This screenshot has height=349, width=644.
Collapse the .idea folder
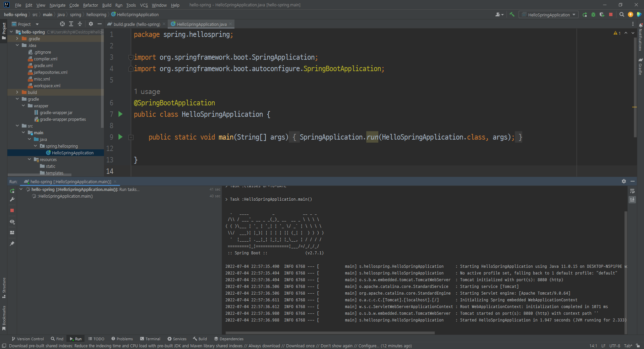[17, 45]
